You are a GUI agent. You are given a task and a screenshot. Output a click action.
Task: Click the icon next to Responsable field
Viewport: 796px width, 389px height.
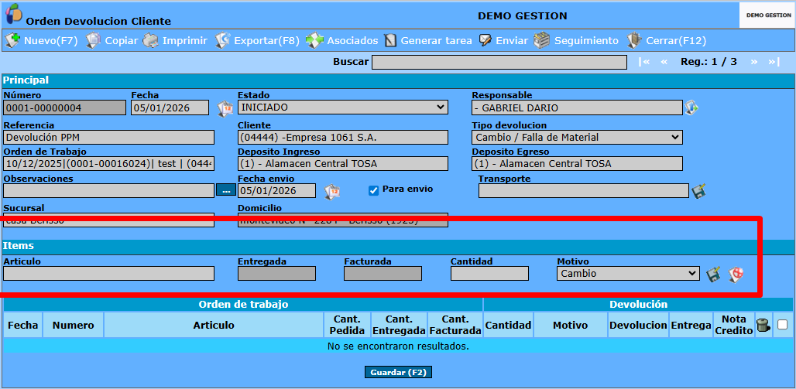coord(691,108)
